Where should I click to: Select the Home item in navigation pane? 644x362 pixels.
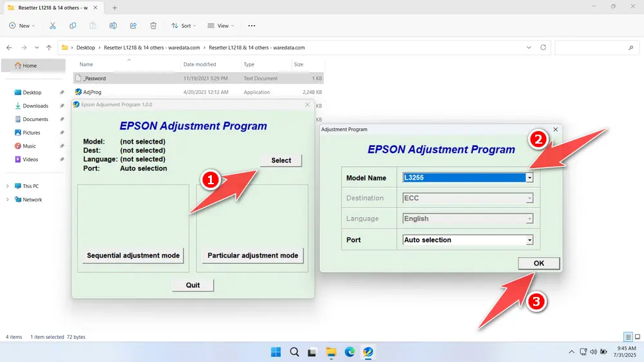33,65
